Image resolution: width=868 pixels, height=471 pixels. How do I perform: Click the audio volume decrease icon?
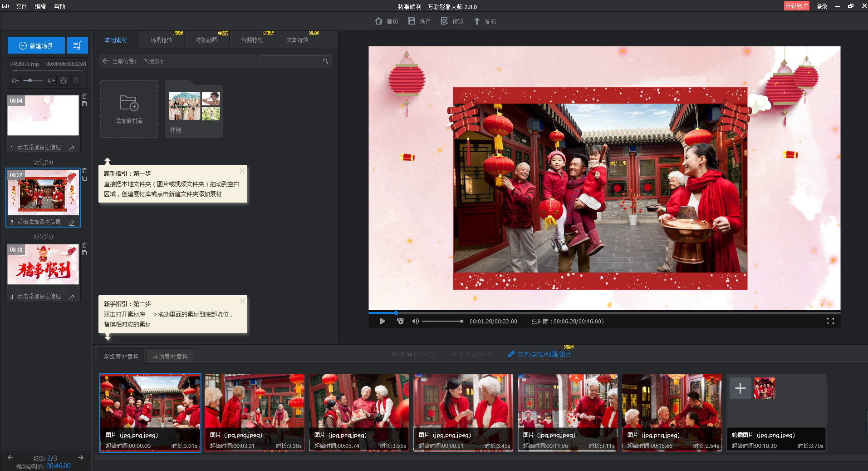15,80
